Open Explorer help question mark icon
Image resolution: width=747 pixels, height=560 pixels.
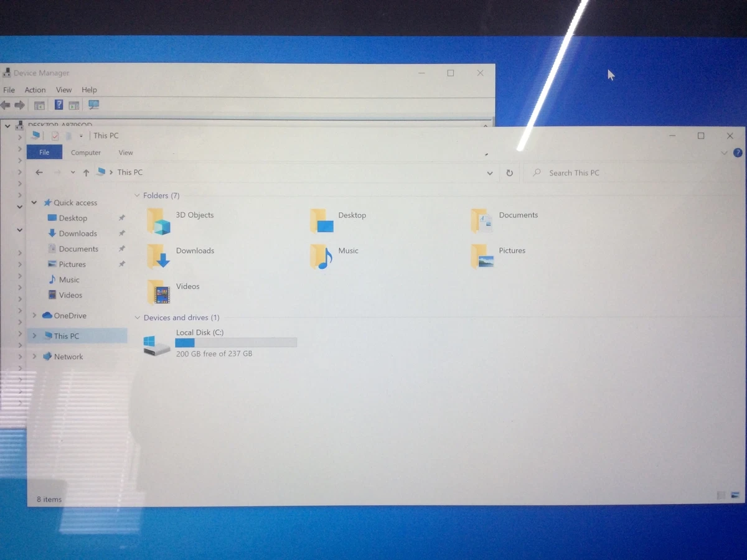[x=738, y=152]
